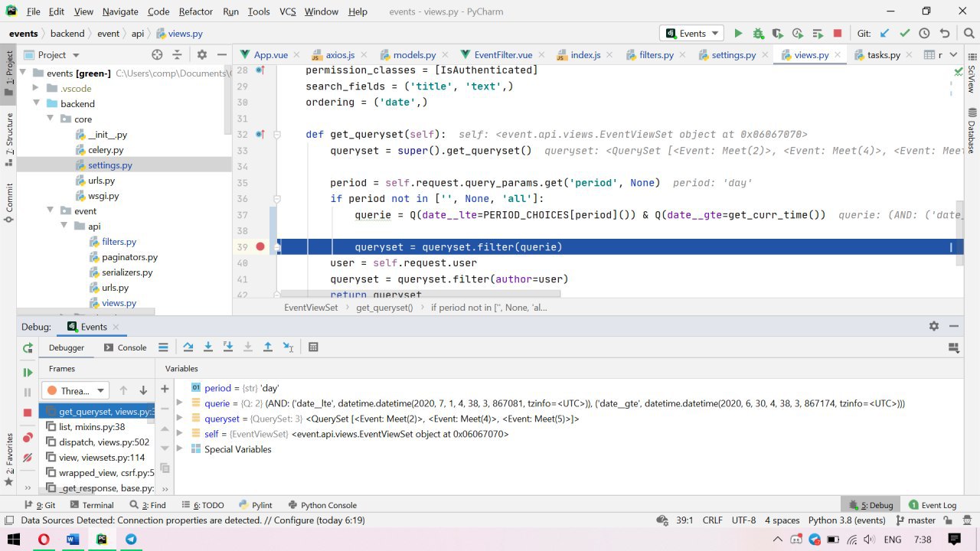980x551 pixels.
Task: Click Python 3.8 (events) interpreter in the status bar
Action: pos(847,520)
